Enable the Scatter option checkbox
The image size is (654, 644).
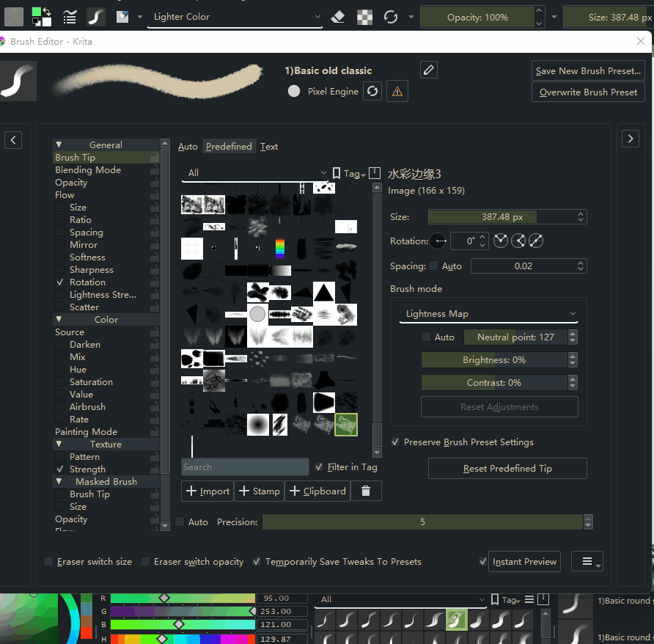coord(60,307)
